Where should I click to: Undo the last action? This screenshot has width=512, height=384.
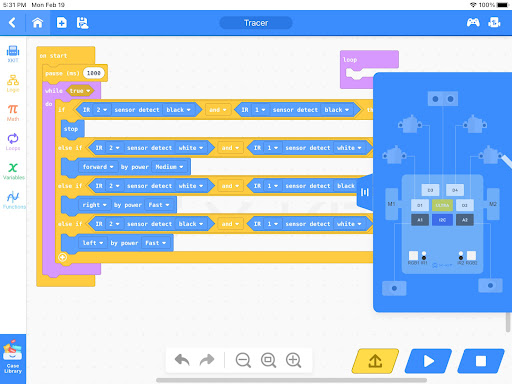point(182,360)
